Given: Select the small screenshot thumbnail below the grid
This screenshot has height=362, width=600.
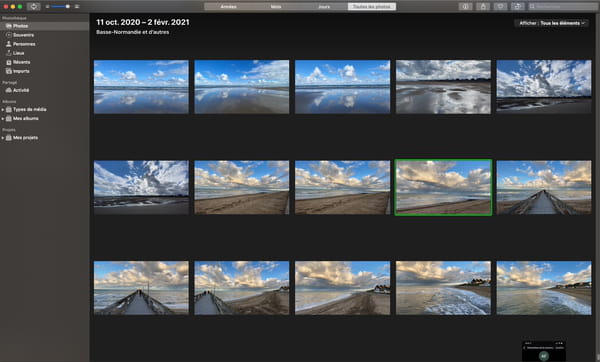Looking at the screenshot, I should (544, 351).
